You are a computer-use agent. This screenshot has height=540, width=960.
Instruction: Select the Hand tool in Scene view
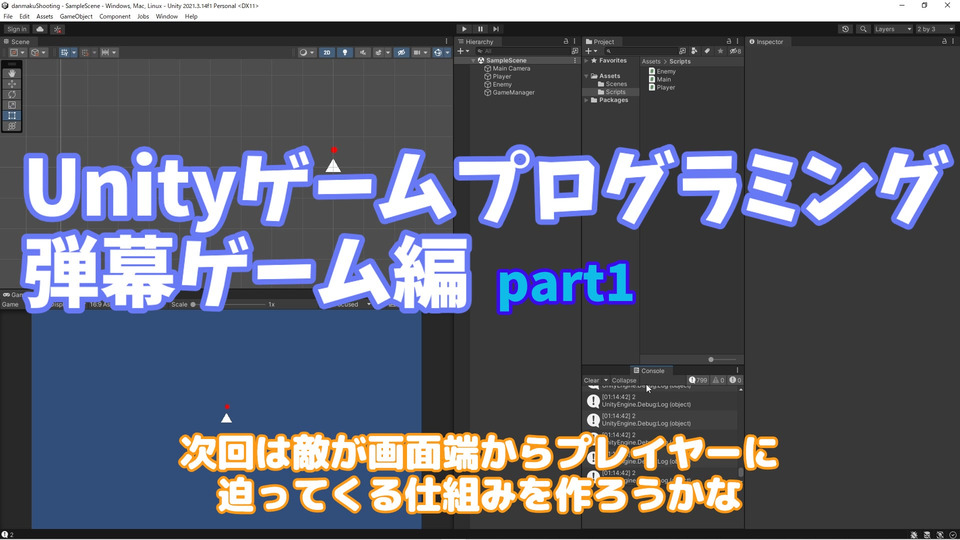[x=12, y=73]
